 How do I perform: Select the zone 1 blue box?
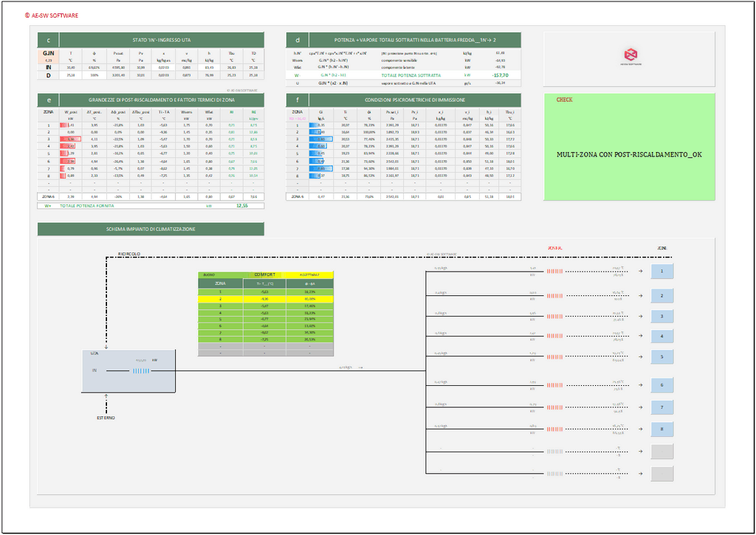point(662,272)
